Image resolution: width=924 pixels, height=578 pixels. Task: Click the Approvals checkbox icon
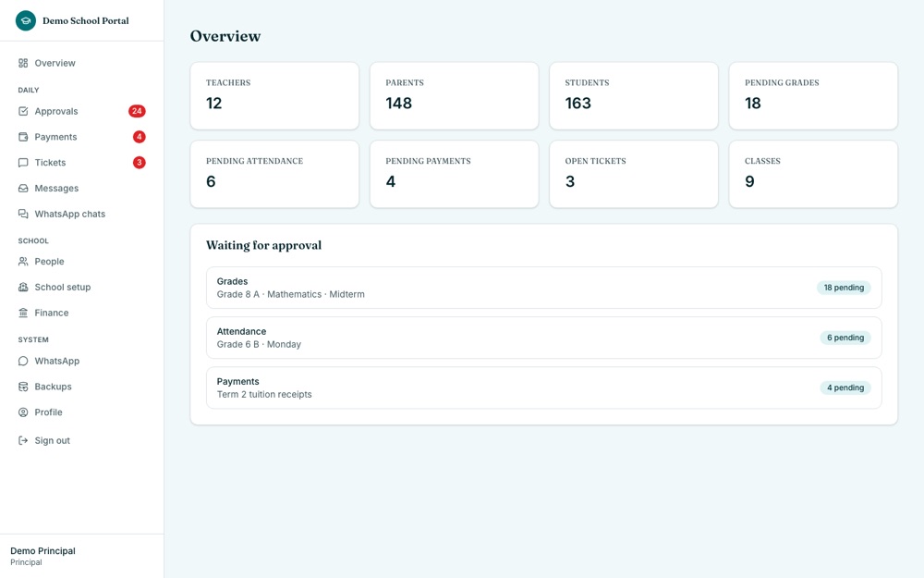[x=23, y=112]
